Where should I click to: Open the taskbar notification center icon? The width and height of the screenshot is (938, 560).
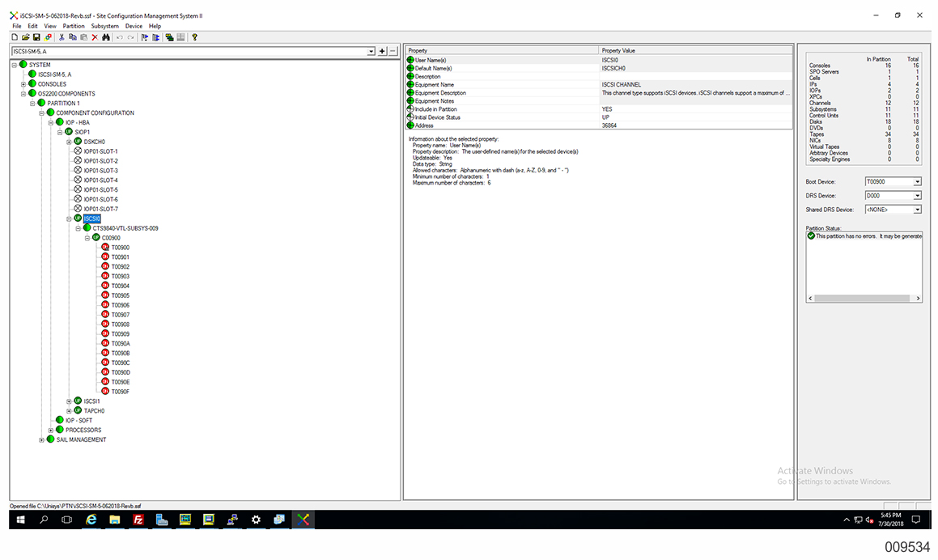pyautogui.click(x=916, y=520)
